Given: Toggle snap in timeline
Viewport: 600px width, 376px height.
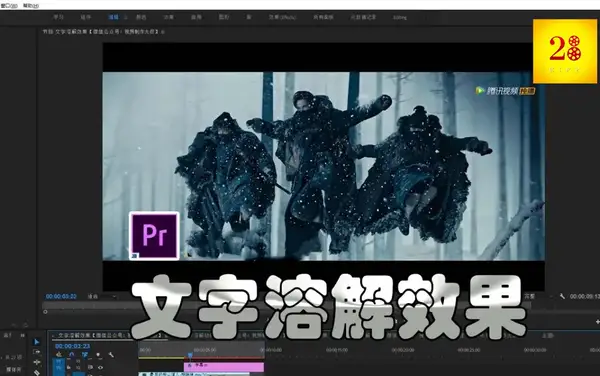Looking at the screenshot, I should (72, 355).
